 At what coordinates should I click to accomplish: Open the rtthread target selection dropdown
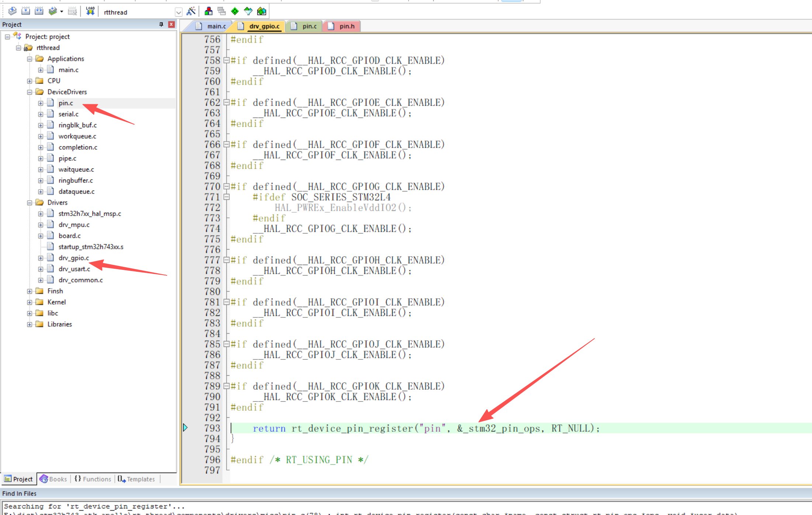point(178,12)
